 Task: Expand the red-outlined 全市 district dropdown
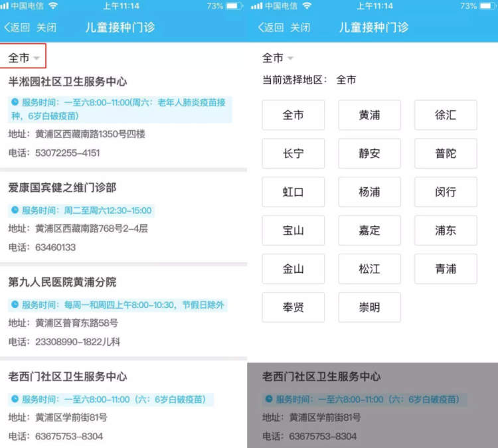click(x=23, y=58)
